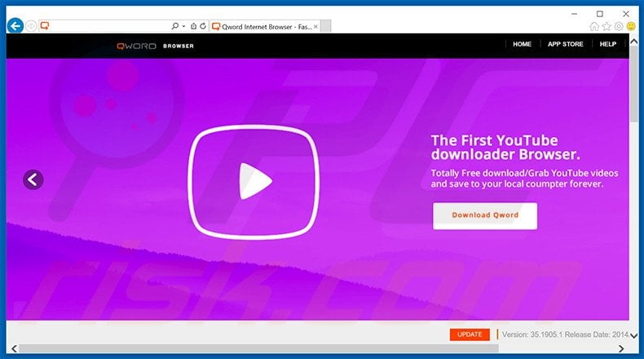The width and height of the screenshot is (644, 359).
Task: Click the site favicon in address bar
Action: (45, 26)
